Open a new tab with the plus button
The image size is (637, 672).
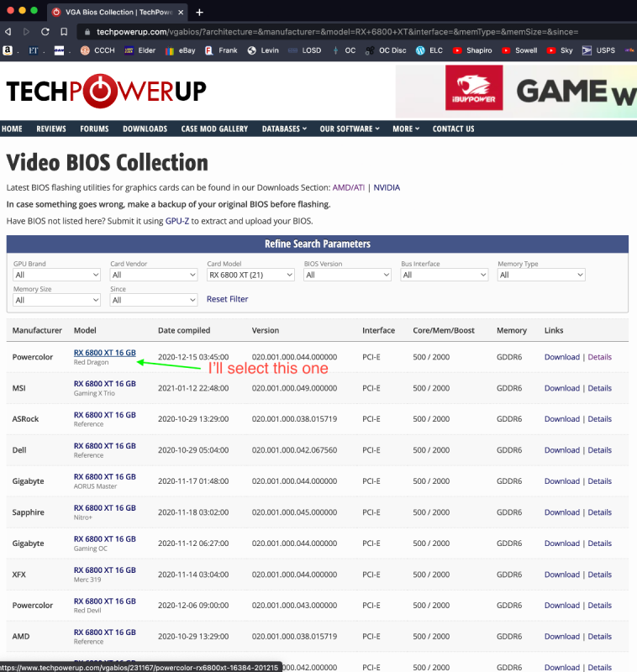point(199,13)
